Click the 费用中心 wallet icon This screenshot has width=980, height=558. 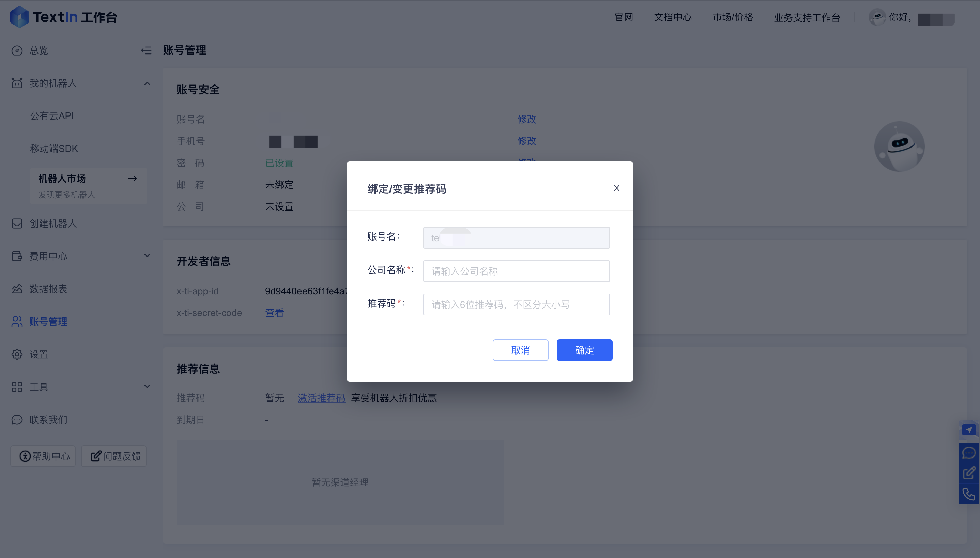(17, 256)
